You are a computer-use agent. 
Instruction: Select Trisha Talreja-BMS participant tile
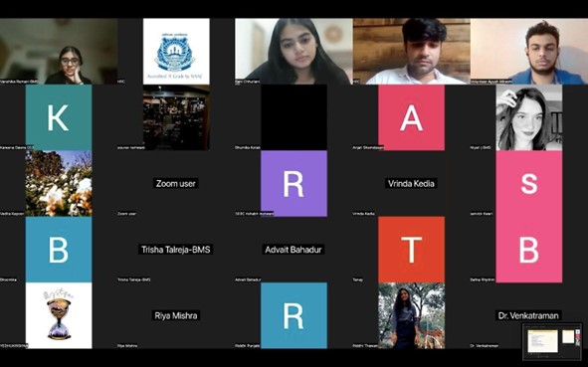(176, 250)
